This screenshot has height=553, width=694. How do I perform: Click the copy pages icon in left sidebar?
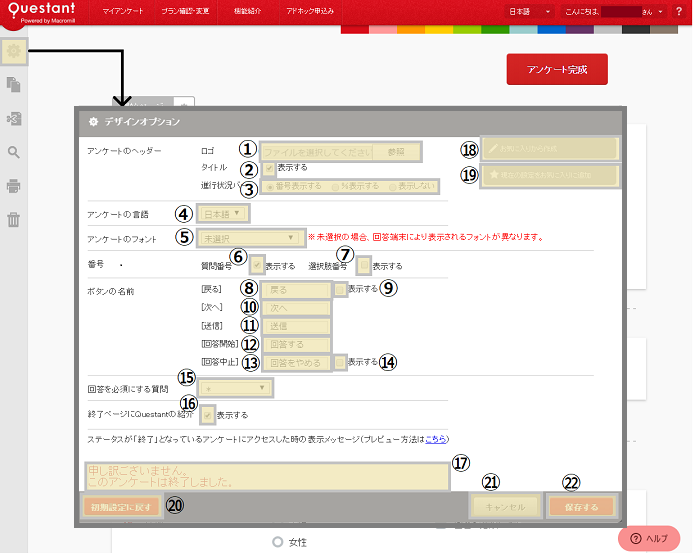14,85
